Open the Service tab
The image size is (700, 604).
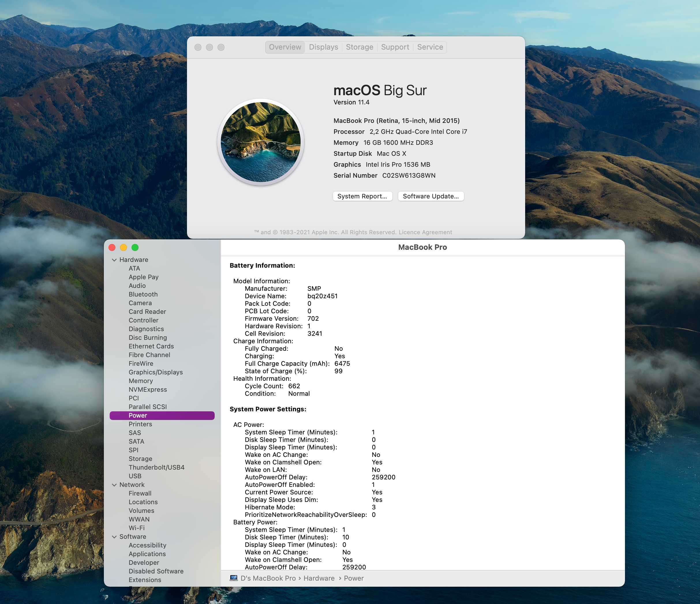[430, 47]
